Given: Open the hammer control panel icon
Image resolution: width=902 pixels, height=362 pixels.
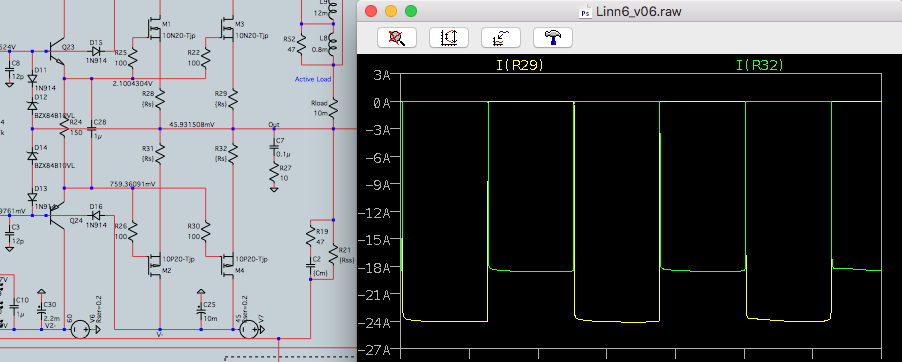Looking at the screenshot, I should click(x=553, y=37).
